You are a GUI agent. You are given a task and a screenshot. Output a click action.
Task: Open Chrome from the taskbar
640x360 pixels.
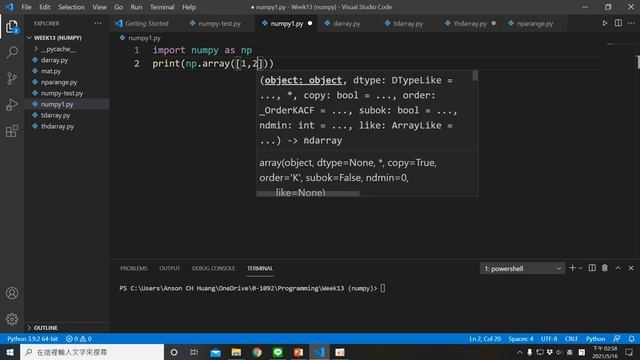[257, 352]
